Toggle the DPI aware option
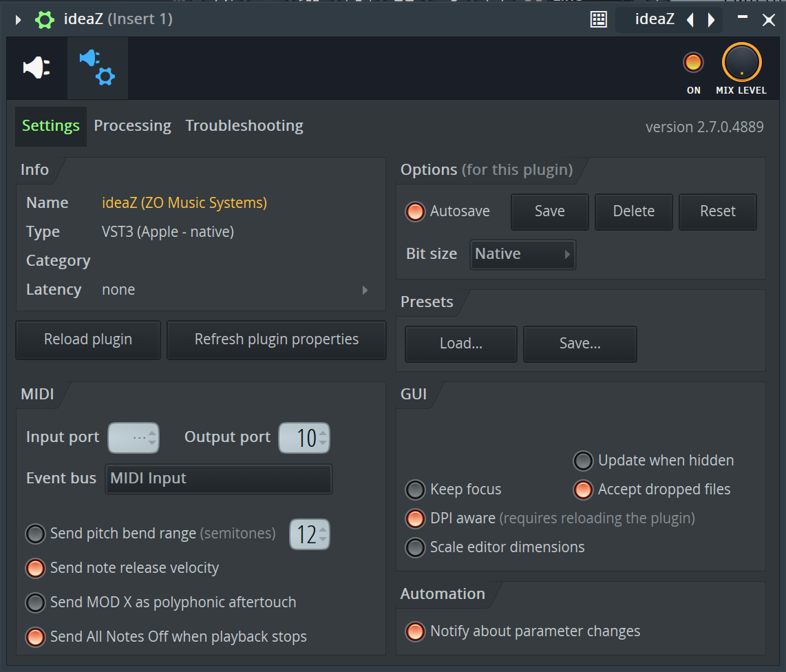The image size is (786, 672). pos(415,518)
